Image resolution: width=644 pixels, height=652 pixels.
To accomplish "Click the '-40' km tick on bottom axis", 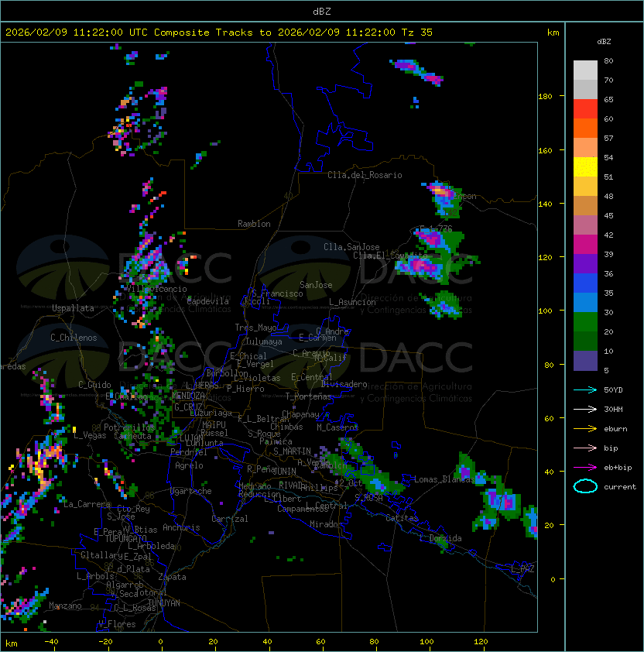I will click(x=51, y=642).
